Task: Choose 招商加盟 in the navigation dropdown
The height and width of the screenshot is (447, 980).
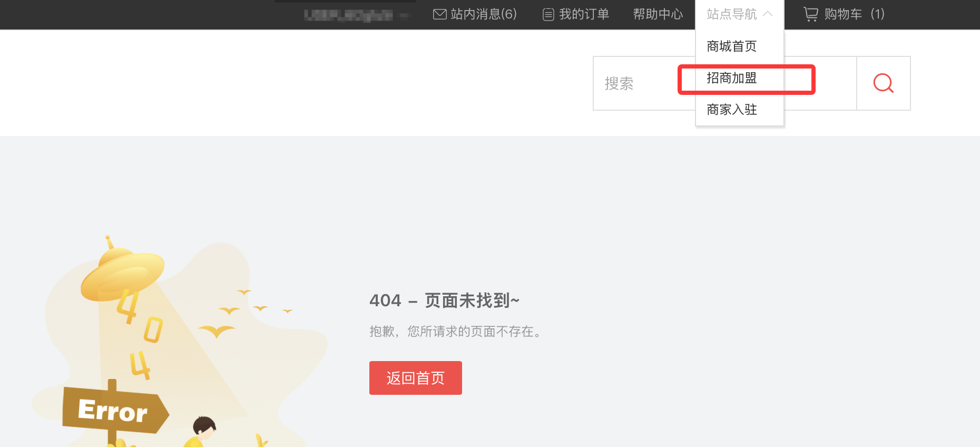Action: click(x=732, y=78)
